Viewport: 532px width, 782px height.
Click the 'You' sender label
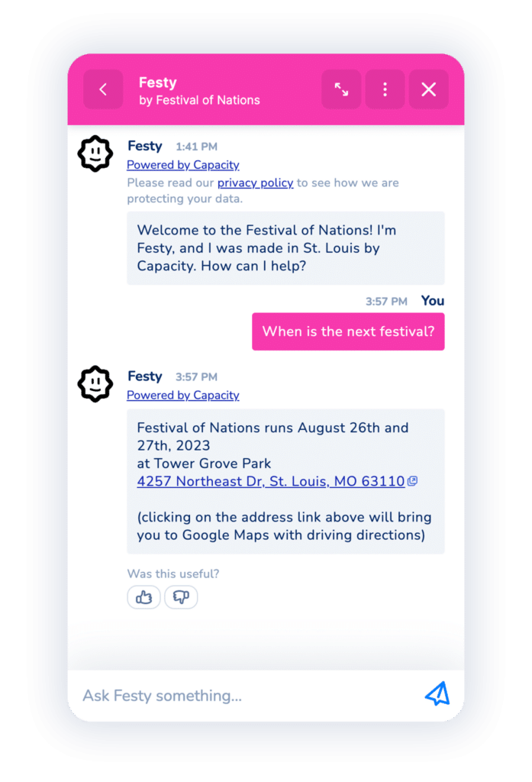point(432,301)
